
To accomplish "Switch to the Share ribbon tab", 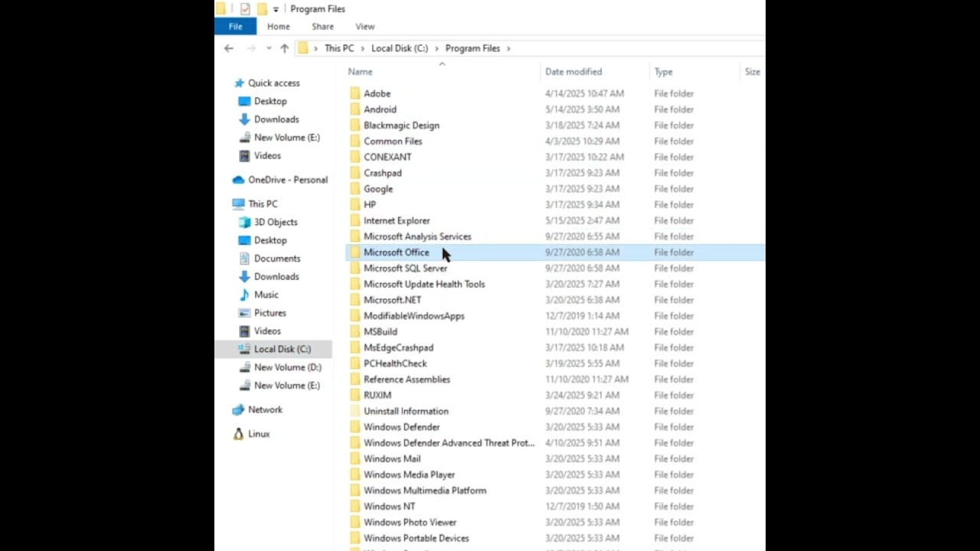I will pos(322,27).
